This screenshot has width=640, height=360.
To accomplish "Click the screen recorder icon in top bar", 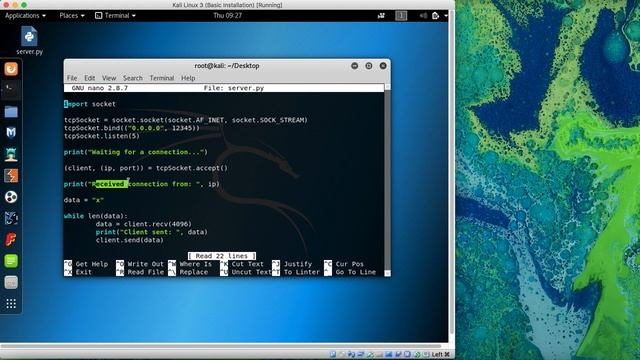I will point(381,16).
